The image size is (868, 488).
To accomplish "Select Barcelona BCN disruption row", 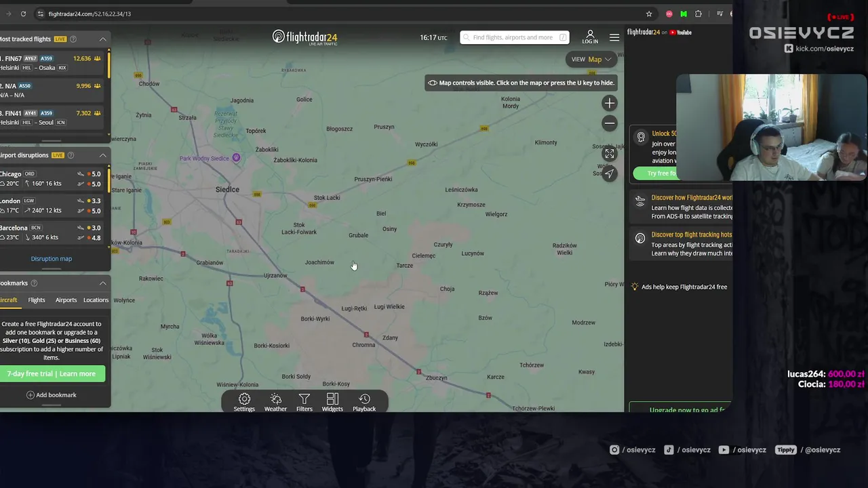I will click(x=53, y=232).
